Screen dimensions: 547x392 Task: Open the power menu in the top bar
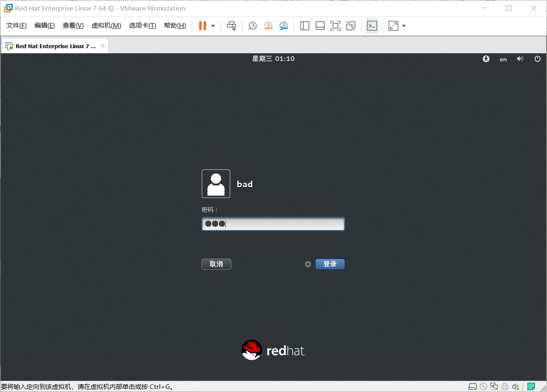point(538,59)
